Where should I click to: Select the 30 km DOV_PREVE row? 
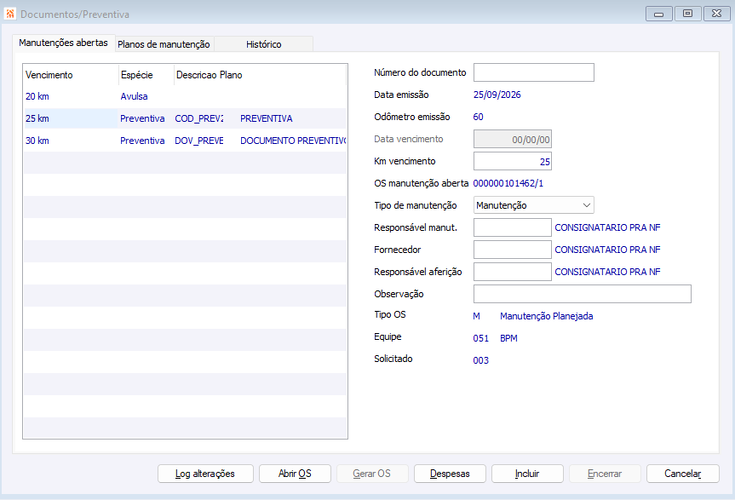pyautogui.click(x=185, y=141)
